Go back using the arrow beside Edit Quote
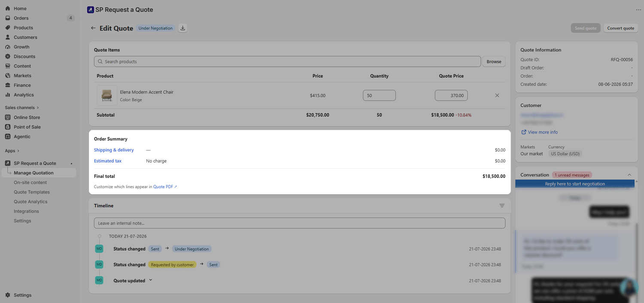Image resolution: width=644 pixels, height=303 pixels. [93, 28]
